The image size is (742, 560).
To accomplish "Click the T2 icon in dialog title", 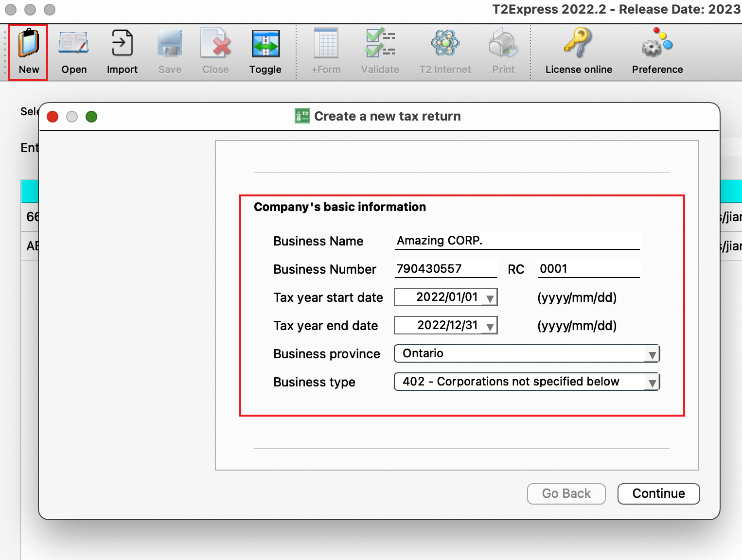I will tap(302, 116).
